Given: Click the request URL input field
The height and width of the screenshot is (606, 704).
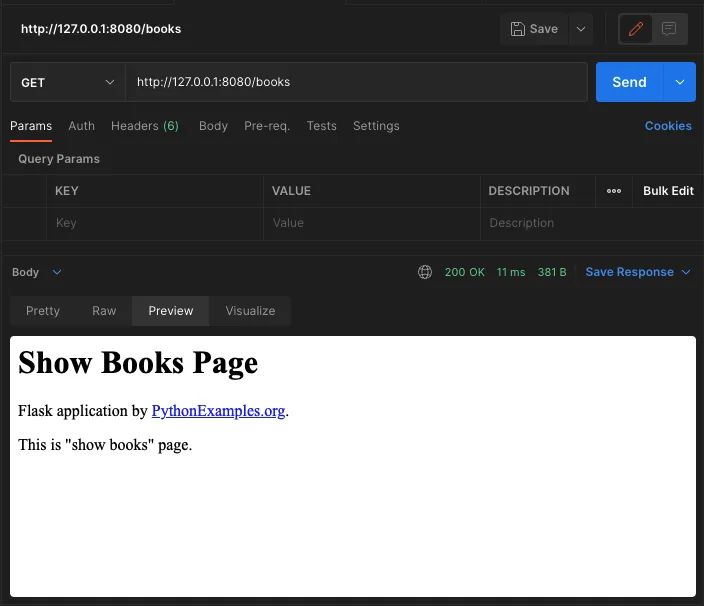Looking at the screenshot, I should (356, 82).
